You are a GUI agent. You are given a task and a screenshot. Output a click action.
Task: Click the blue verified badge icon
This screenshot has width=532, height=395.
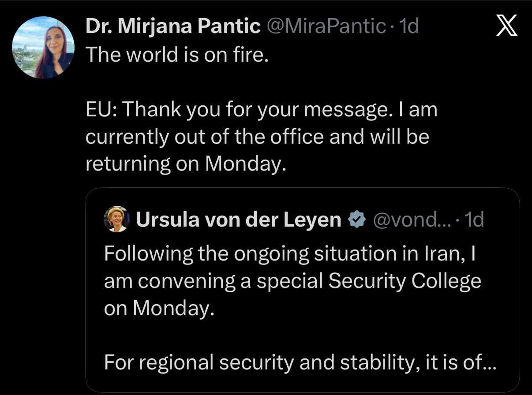coord(357,219)
